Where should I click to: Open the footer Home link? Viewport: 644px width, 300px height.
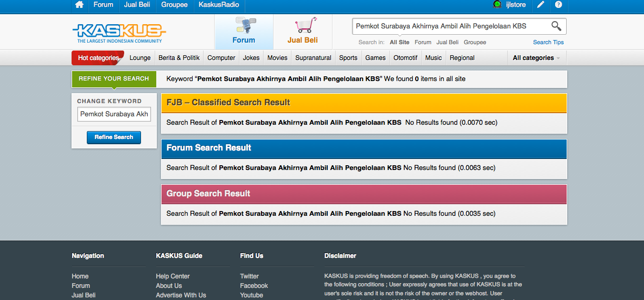coord(80,276)
